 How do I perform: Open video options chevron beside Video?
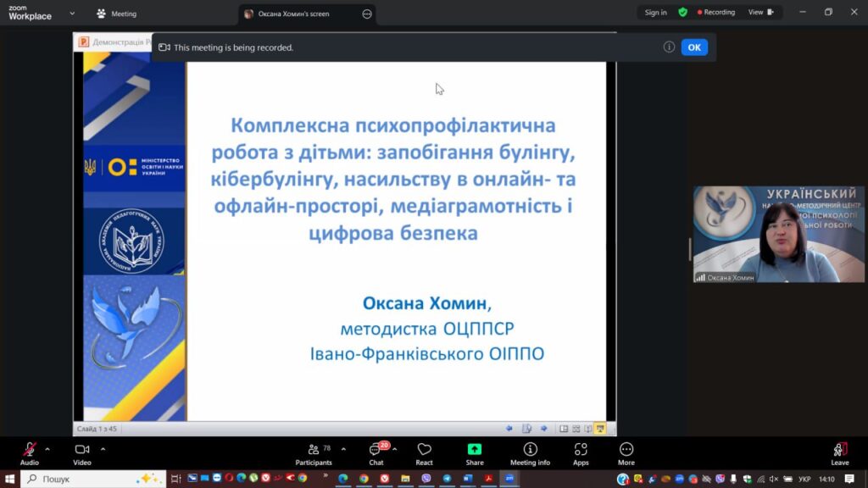click(103, 449)
